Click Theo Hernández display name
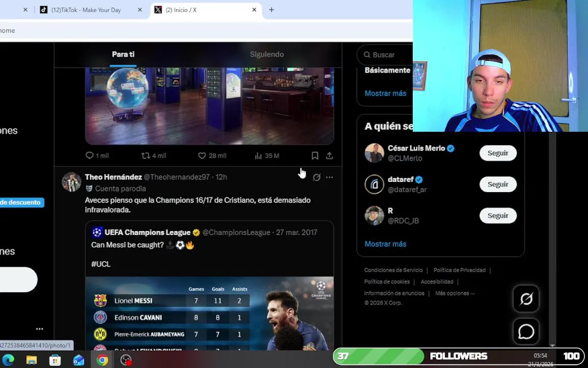 point(113,177)
